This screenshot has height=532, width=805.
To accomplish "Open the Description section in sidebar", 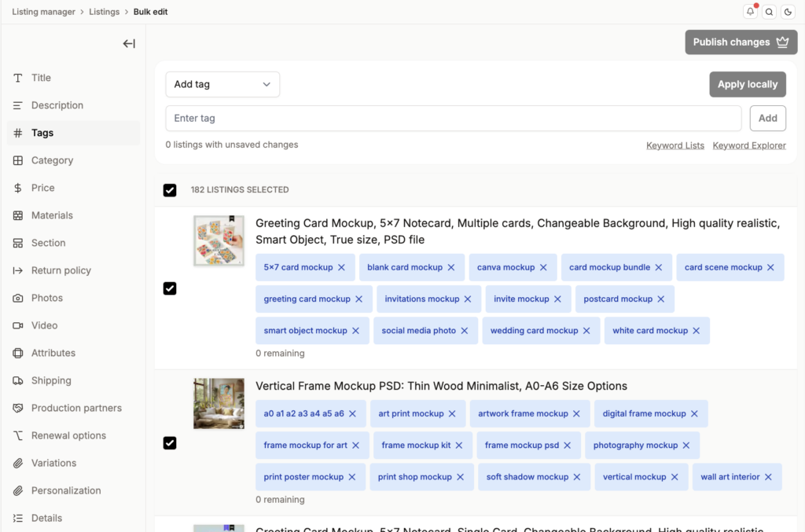I will click(x=73, y=105).
